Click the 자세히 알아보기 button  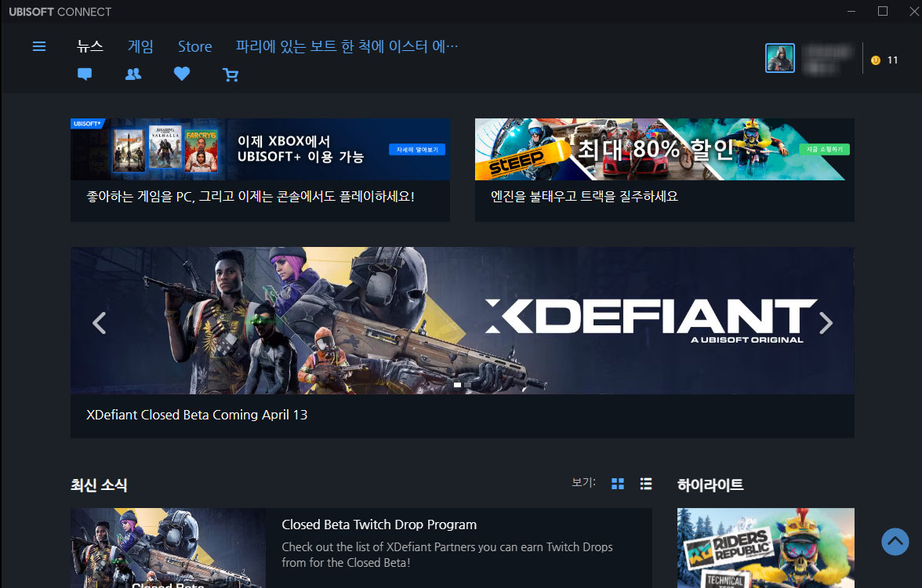(x=417, y=149)
